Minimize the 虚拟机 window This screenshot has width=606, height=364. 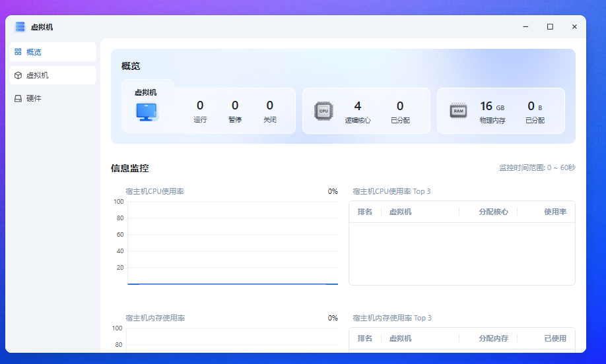525,26
